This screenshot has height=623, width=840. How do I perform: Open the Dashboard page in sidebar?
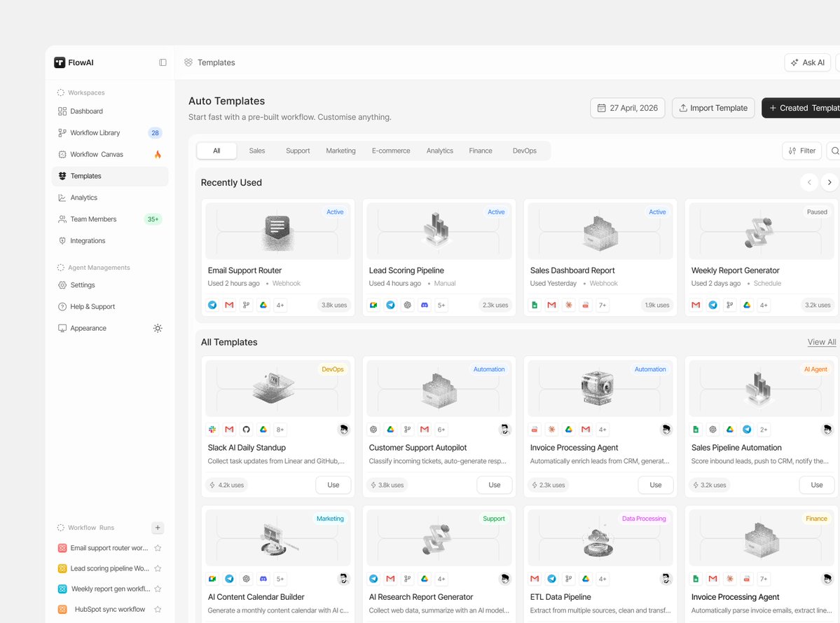[110, 111]
